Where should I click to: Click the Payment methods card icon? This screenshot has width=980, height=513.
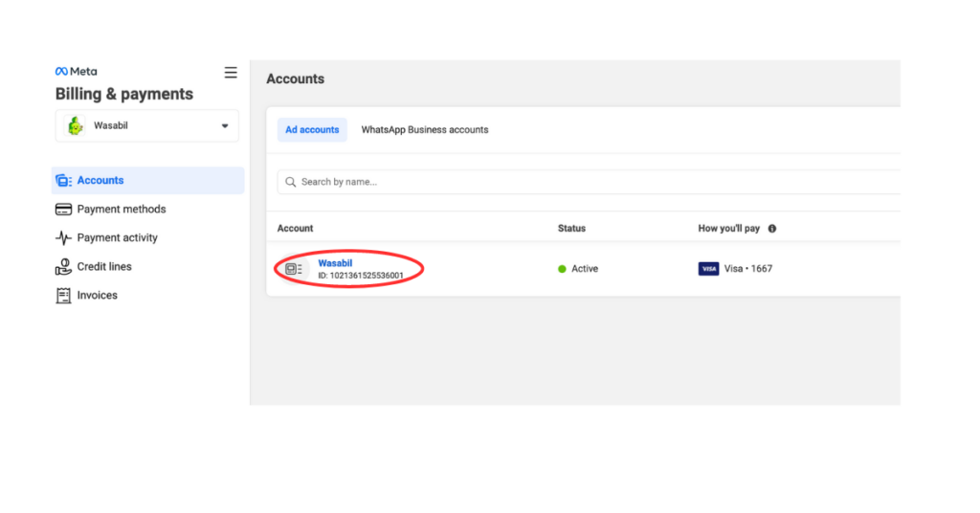(x=64, y=210)
